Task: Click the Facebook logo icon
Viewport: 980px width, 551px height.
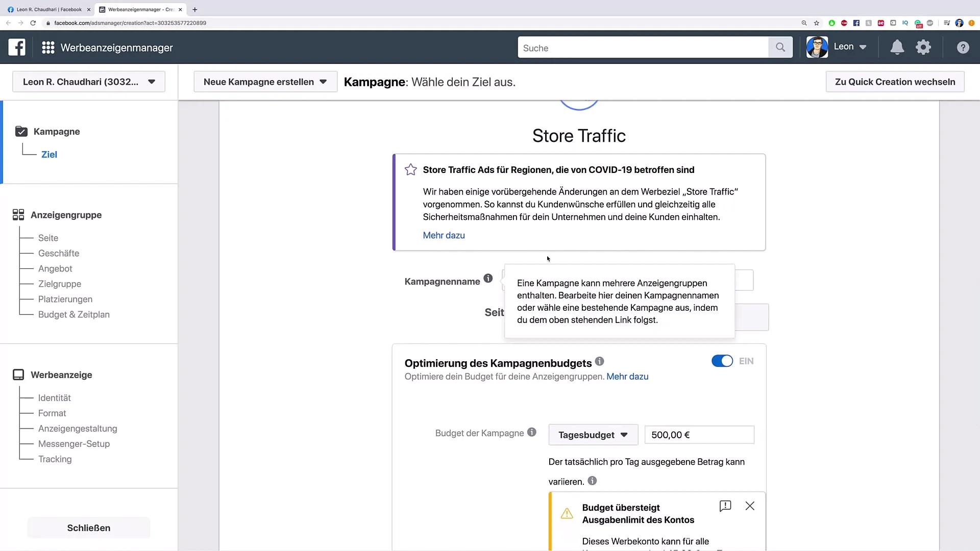Action: (17, 47)
